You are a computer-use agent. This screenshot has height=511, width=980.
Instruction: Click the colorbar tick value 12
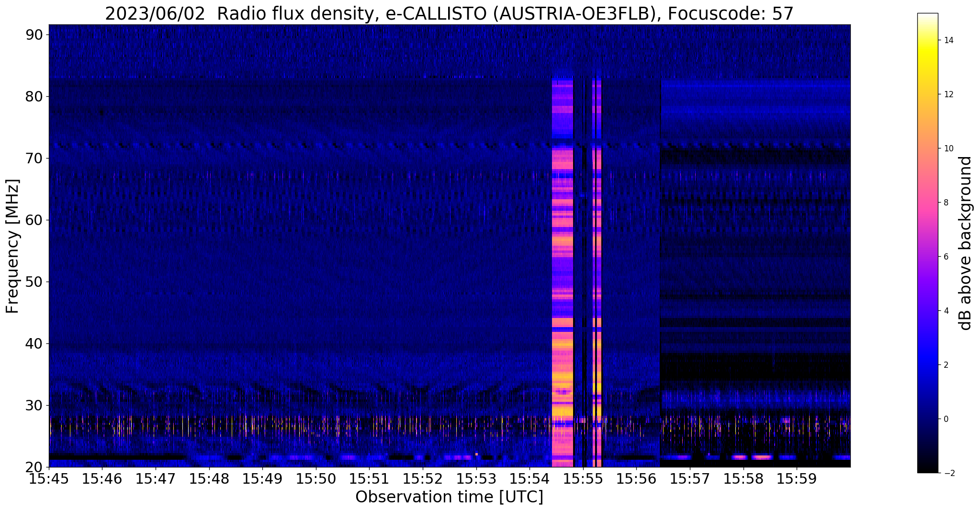pyautogui.click(x=947, y=94)
